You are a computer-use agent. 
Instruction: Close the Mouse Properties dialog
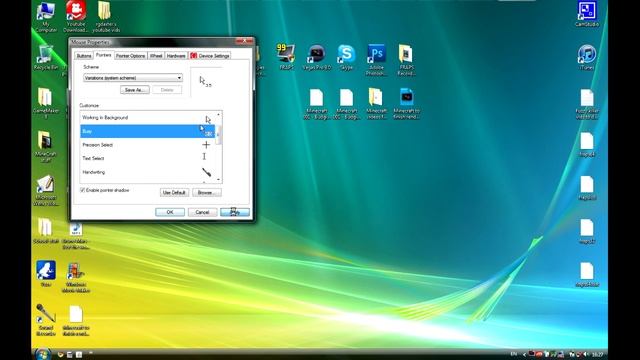tap(244, 41)
